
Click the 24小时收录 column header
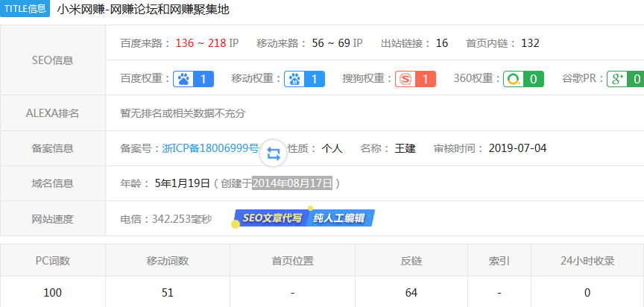click(x=587, y=261)
